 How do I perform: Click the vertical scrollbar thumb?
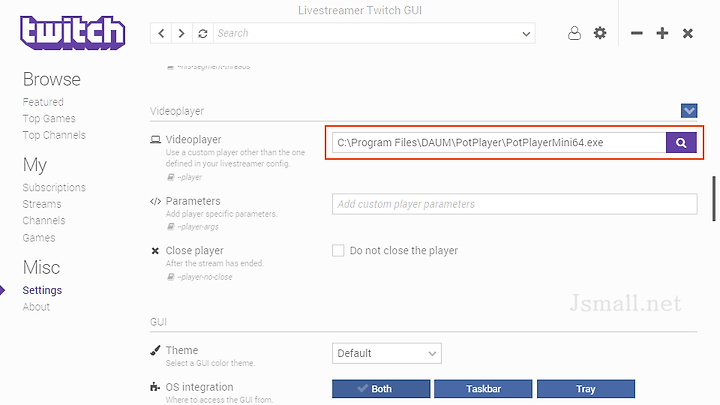tap(714, 198)
